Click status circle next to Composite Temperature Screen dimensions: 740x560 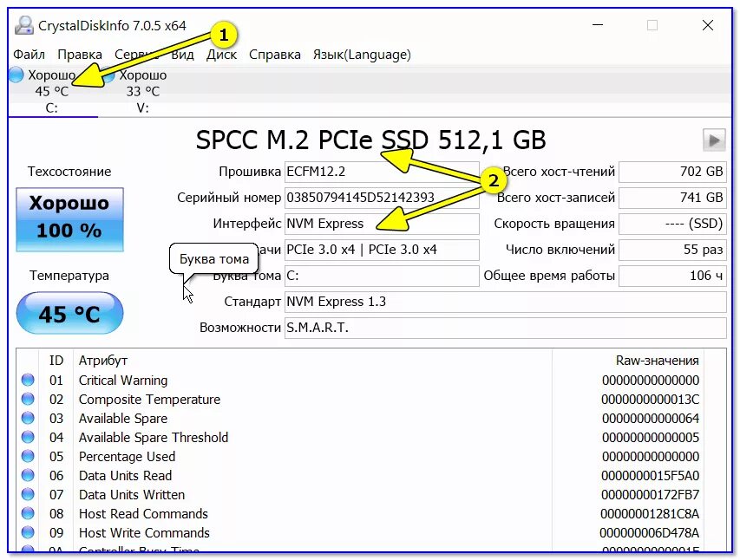(x=28, y=399)
